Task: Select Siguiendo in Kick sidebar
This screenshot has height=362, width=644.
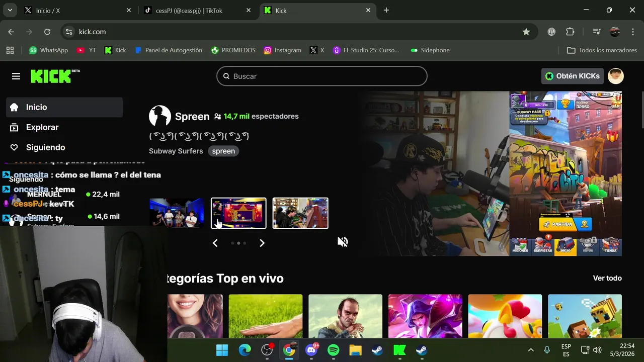Action: (64, 147)
